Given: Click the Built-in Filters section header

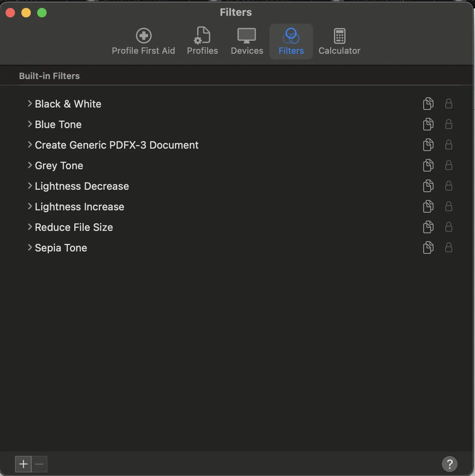Looking at the screenshot, I should point(49,76).
